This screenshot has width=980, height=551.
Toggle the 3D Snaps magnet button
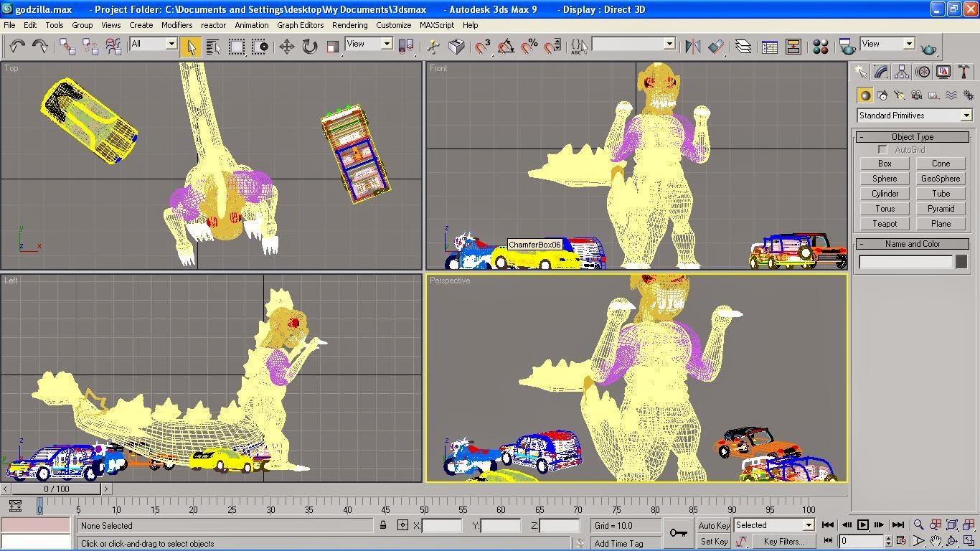coord(483,47)
